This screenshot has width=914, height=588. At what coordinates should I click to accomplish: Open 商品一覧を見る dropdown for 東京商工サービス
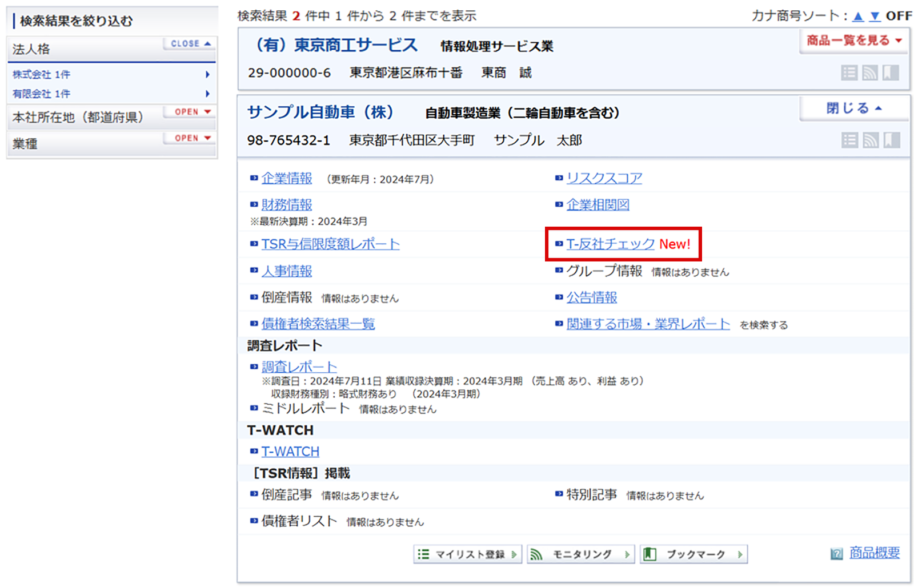[x=854, y=41]
